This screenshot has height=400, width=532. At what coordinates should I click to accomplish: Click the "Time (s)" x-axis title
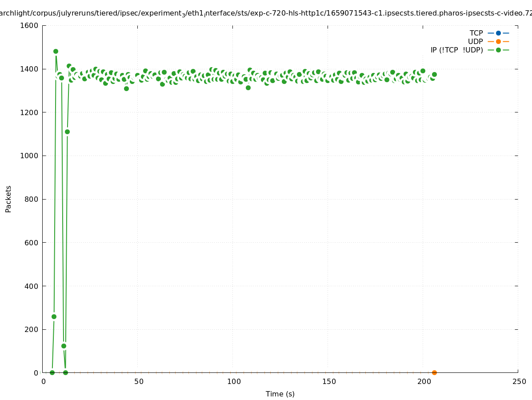280,394
